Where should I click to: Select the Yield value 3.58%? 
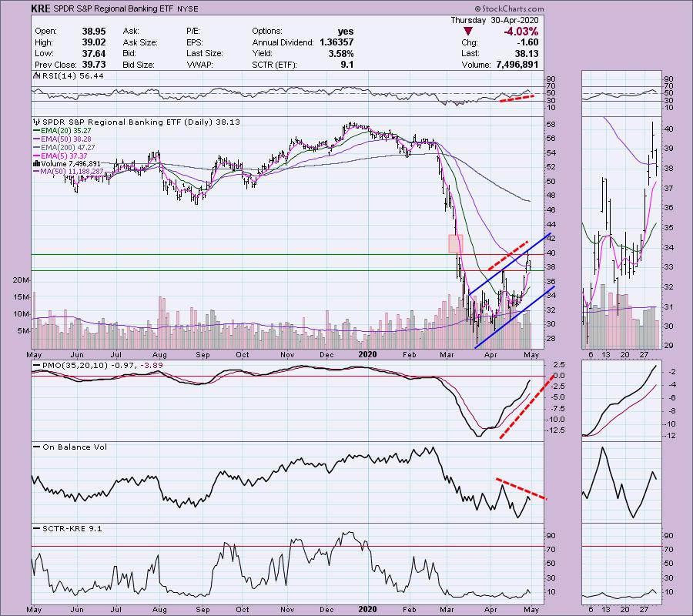pos(341,53)
